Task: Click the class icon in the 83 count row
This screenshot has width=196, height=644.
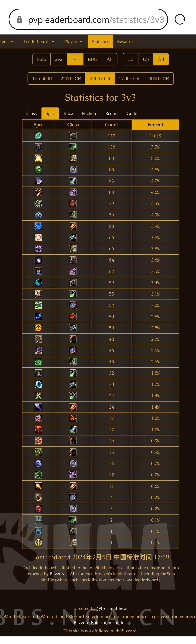Action: (x=73, y=181)
